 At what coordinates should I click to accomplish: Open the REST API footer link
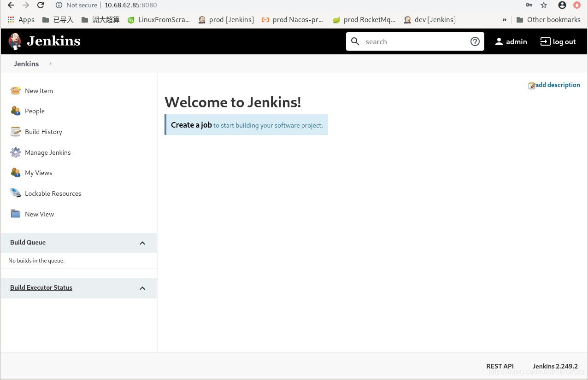500,366
